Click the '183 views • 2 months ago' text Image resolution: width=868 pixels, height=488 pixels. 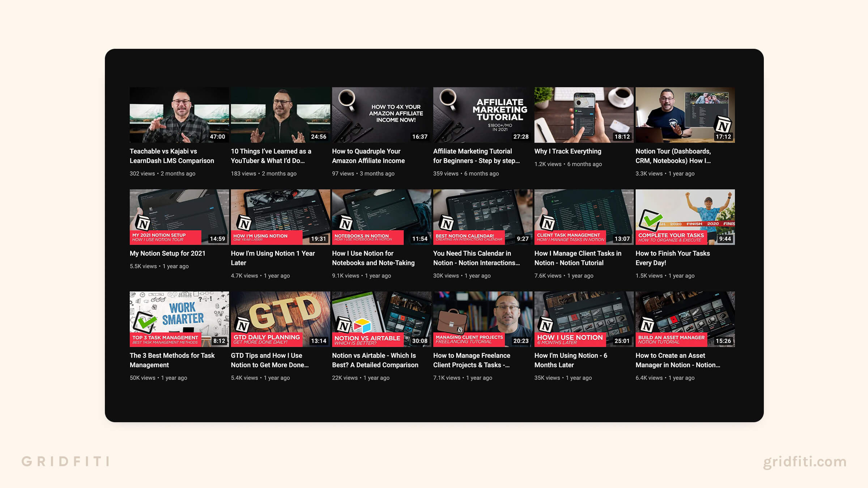coord(264,174)
